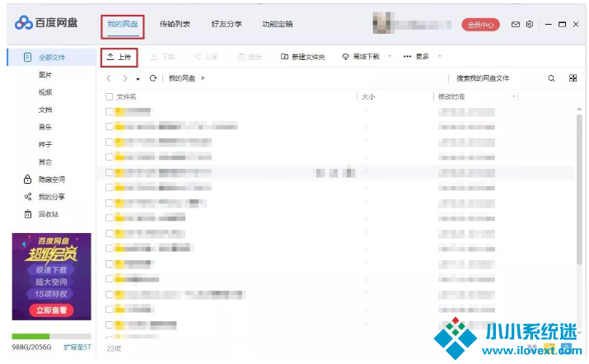
Task: Click 立即查看 on the ad banner
Action: 51,310
